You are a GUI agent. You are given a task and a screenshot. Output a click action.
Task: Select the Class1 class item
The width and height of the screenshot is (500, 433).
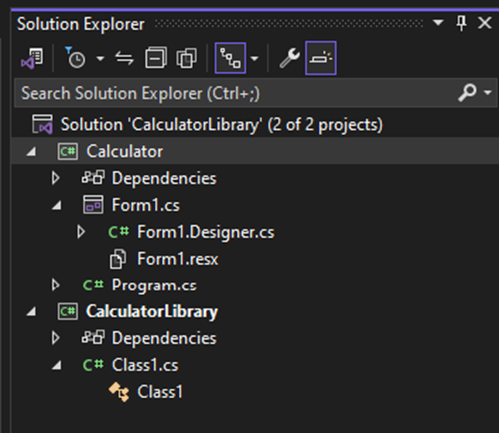pos(160,392)
